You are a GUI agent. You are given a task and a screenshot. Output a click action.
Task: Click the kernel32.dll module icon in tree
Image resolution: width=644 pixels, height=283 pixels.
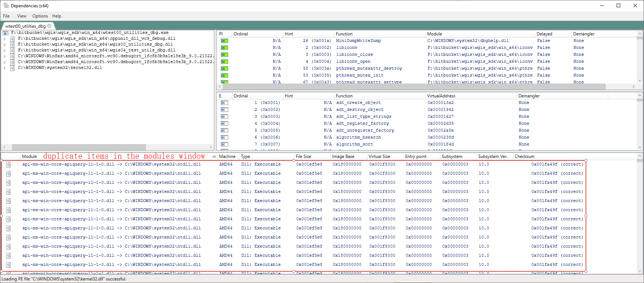(x=12, y=68)
